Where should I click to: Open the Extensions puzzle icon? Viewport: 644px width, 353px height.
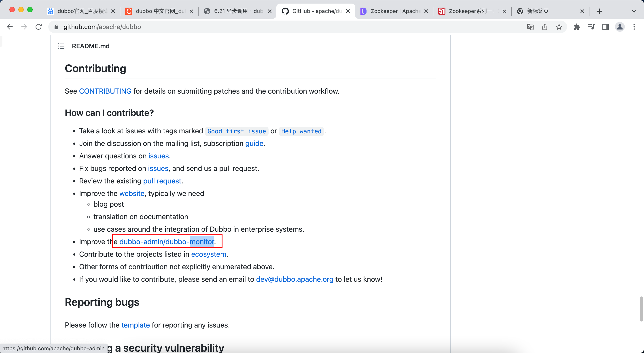point(577,27)
